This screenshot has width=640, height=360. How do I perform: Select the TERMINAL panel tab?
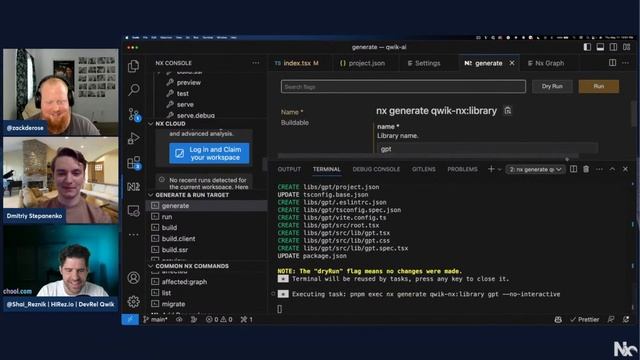(x=327, y=169)
